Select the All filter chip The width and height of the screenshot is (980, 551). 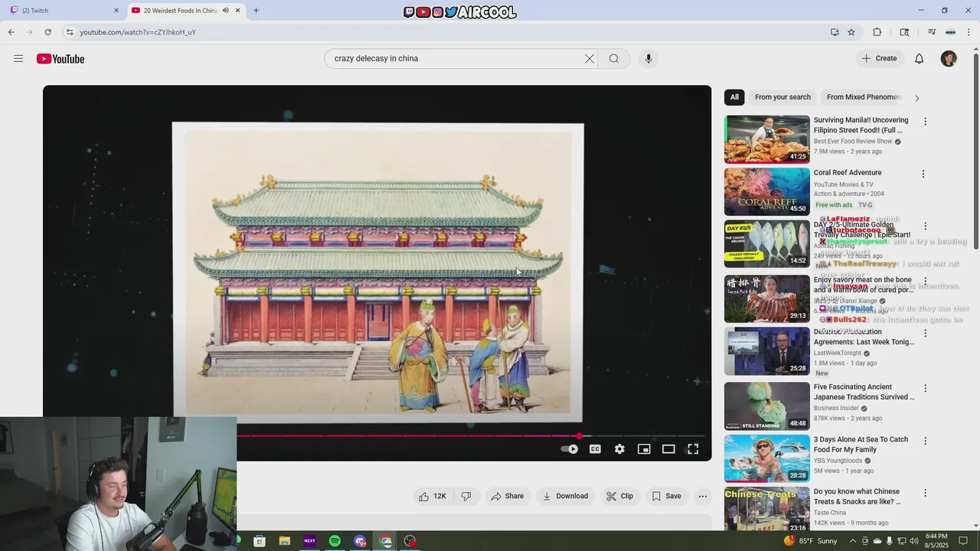point(734,97)
